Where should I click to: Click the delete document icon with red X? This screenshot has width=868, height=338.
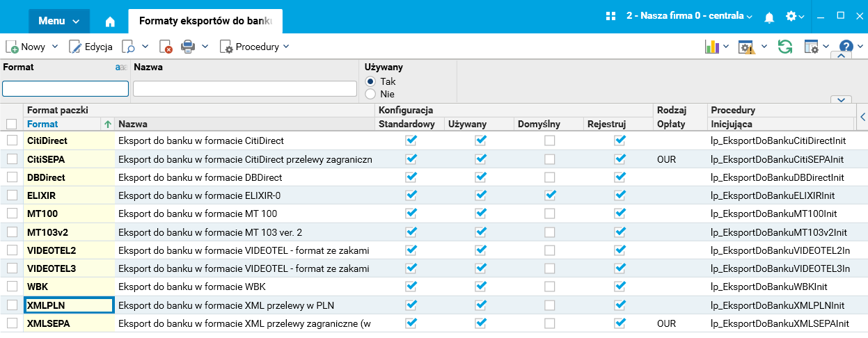tap(166, 47)
